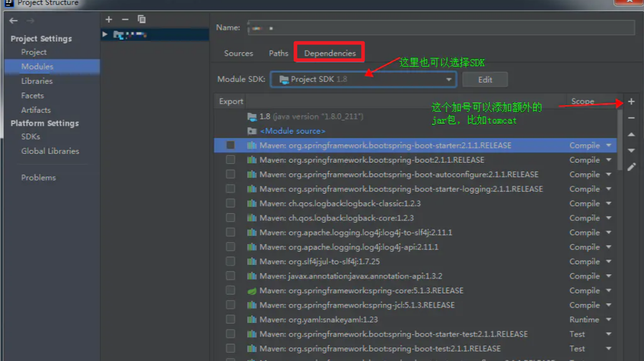Switch to the Paths tab
644x361 pixels.
[x=278, y=53]
